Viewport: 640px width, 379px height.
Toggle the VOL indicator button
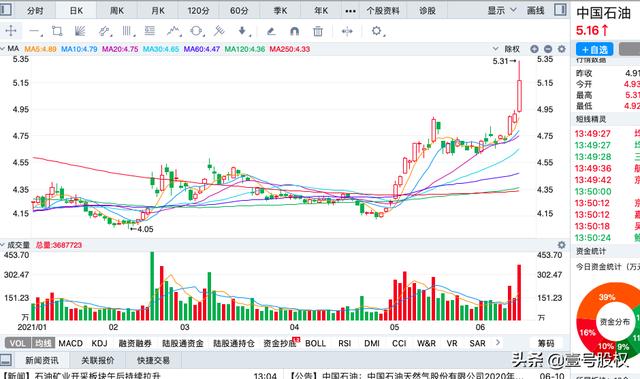[x=18, y=343]
